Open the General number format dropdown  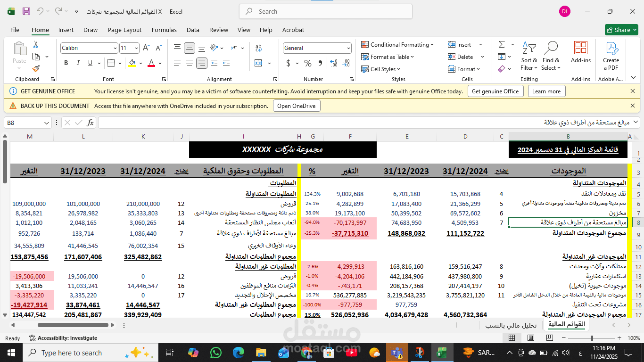click(348, 48)
